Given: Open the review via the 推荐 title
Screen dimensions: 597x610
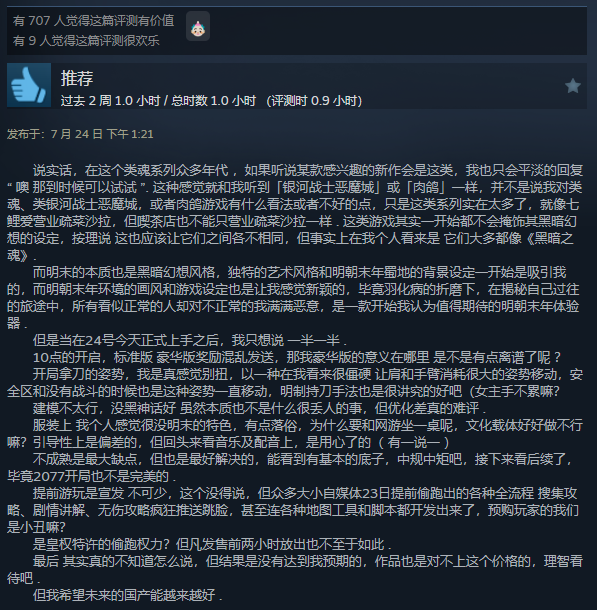Looking at the screenshot, I should coord(77,78).
